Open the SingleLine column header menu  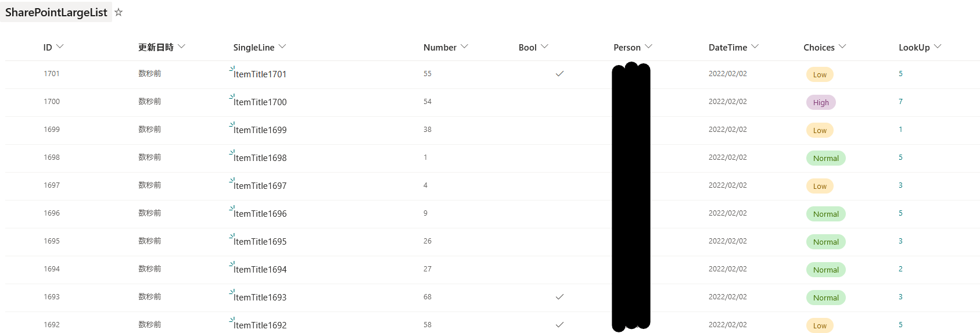pyautogui.click(x=282, y=46)
